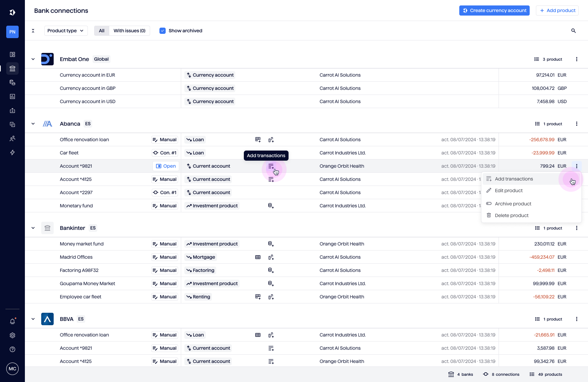Toggle the Show archived checkbox
588x382 pixels.
click(x=163, y=30)
